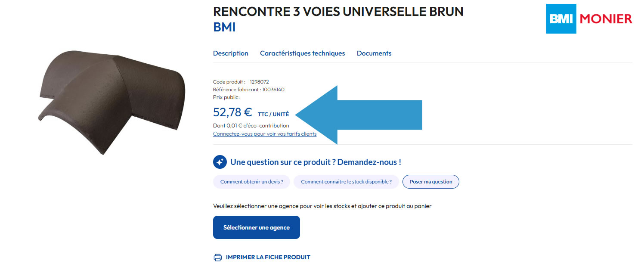Click the product code 1298072

[x=259, y=82]
